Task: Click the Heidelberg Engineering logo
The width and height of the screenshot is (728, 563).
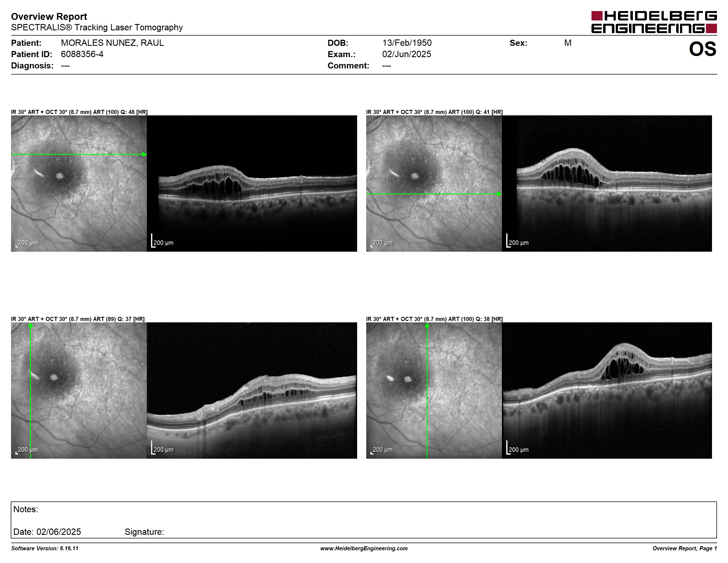Action: click(654, 22)
